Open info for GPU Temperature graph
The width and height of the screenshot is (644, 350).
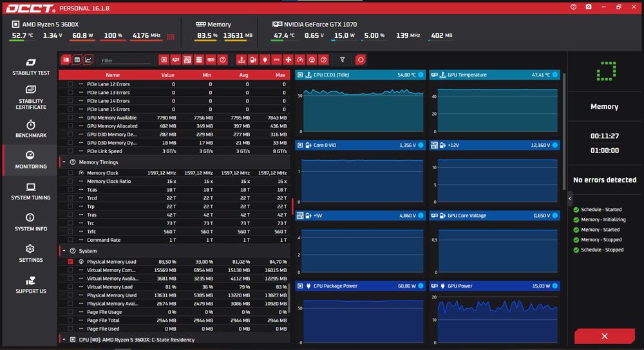(555, 75)
